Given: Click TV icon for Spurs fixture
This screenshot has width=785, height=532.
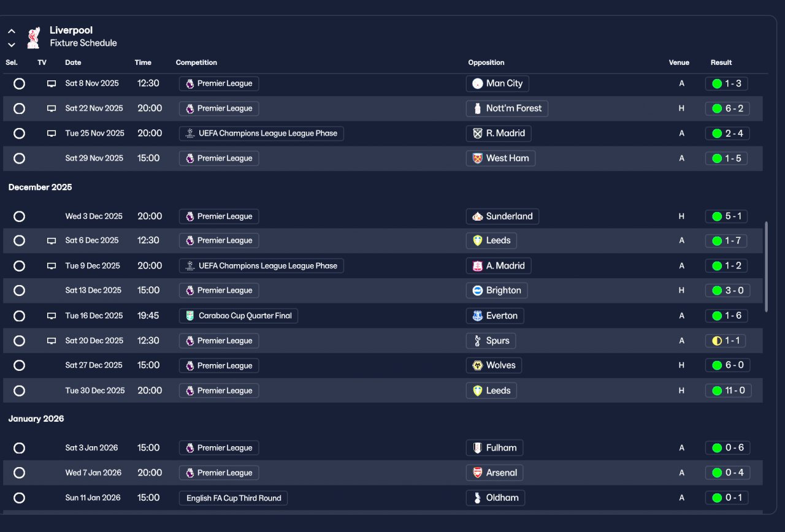Looking at the screenshot, I should [52, 341].
